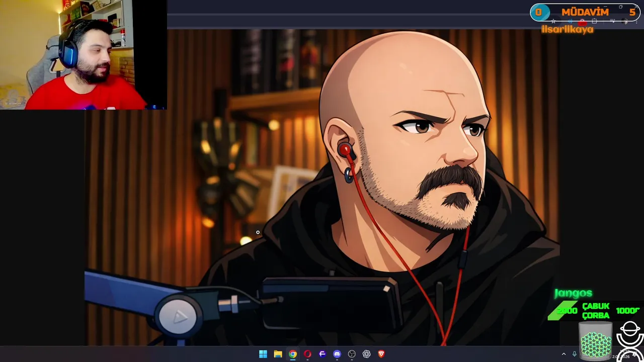Click the microphone icon in system tray
The height and width of the screenshot is (362, 644).
[574, 353]
